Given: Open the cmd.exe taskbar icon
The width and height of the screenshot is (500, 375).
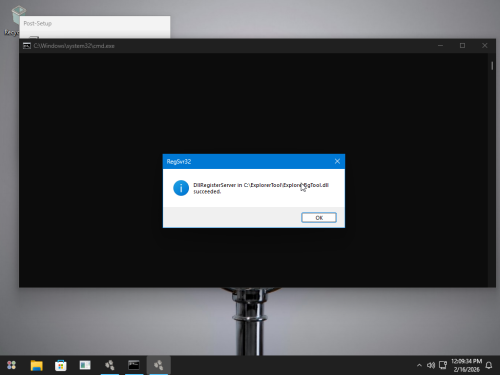Looking at the screenshot, I should (134, 365).
